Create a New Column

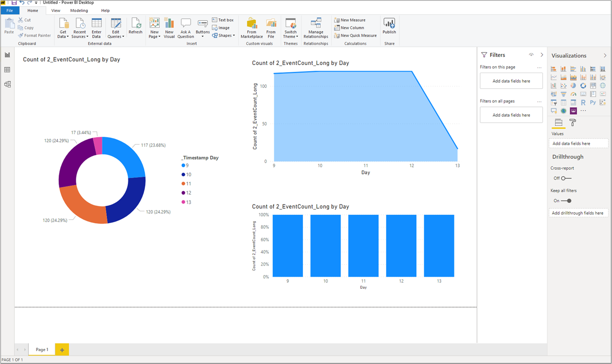point(349,28)
